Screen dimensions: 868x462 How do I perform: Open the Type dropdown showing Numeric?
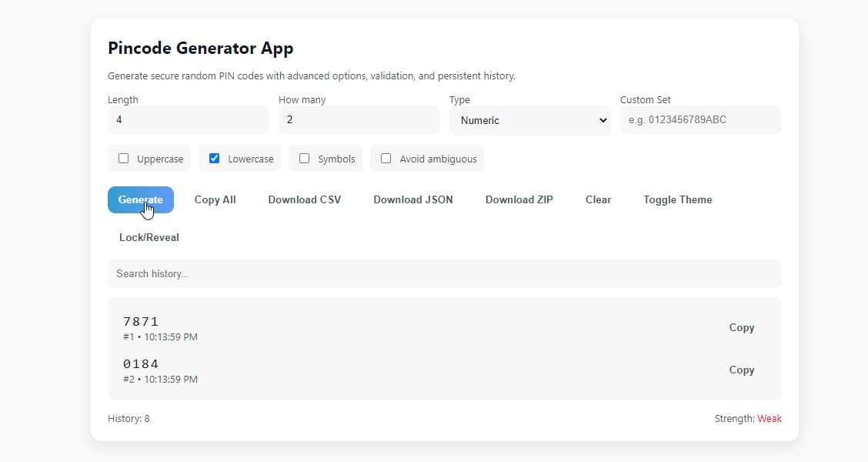tap(529, 120)
